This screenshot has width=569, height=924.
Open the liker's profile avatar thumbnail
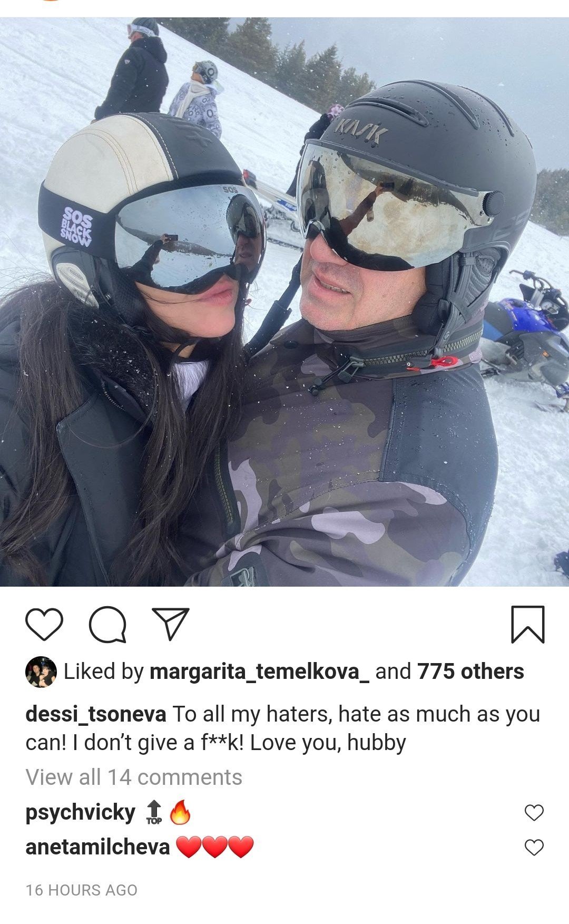click(x=41, y=672)
